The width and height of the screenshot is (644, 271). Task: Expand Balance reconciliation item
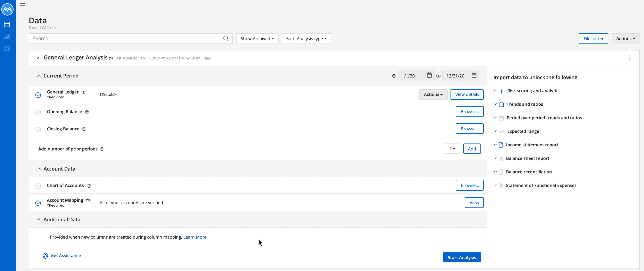point(495,172)
